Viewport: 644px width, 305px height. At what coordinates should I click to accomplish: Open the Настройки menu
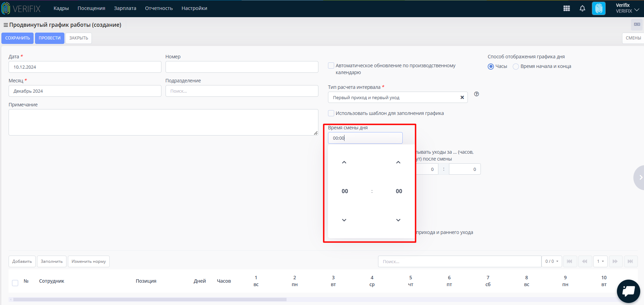194,8
